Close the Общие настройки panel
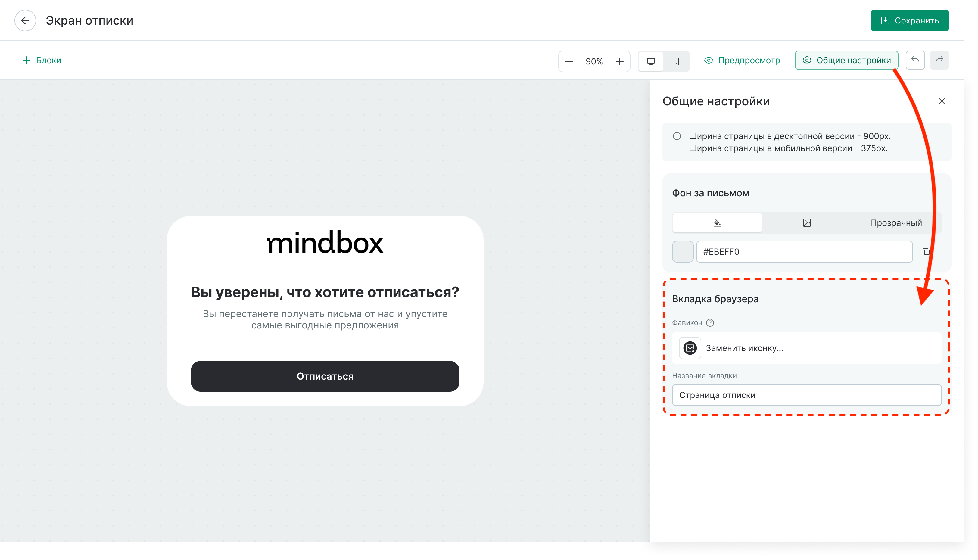978x560 pixels. click(942, 101)
